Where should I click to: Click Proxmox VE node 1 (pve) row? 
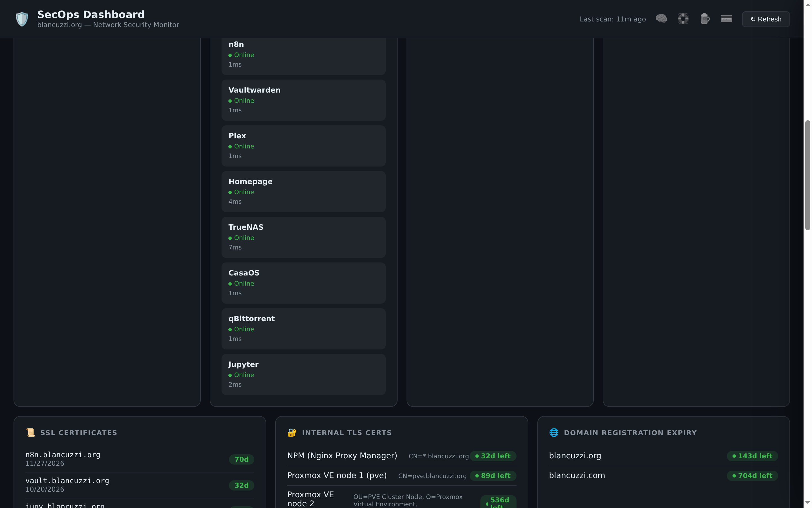pyautogui.click(x=402, y=476)
